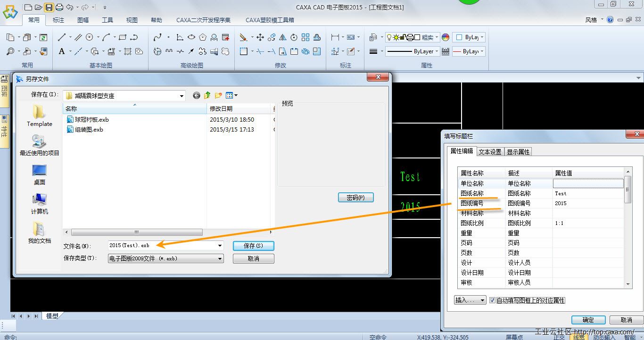Click the Circle drawing tool
The image size is (644, 340).
tap(90, 37)
